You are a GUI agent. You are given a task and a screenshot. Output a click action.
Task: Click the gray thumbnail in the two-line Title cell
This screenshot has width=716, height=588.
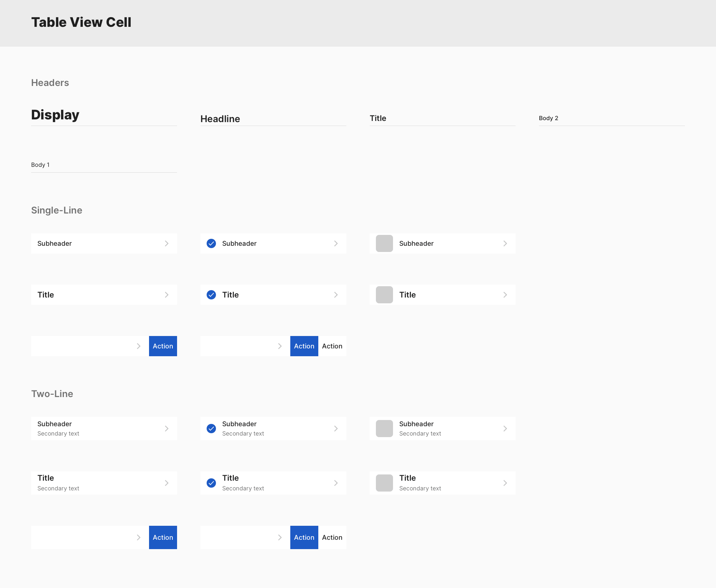click(384, 483)
